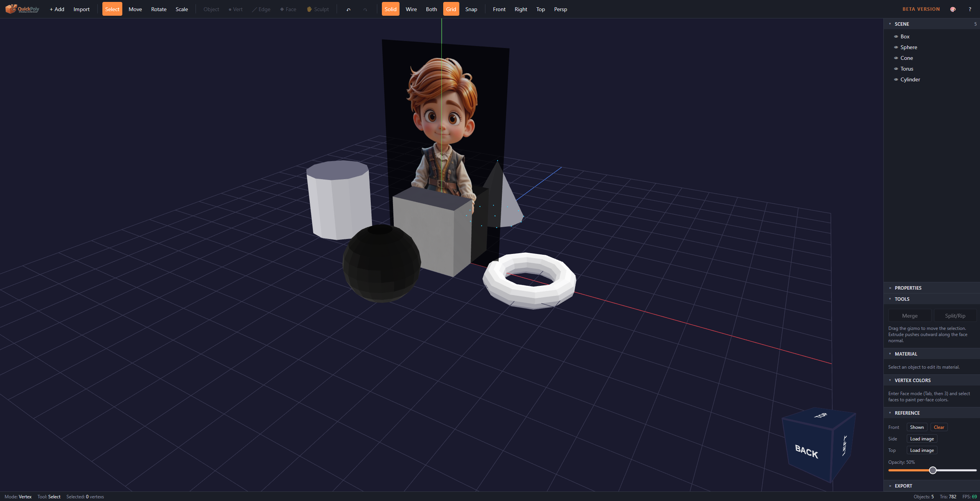Select Box in scene list
Screen dimensions: 980x501
pyautogui.click(x=932, y=36)
